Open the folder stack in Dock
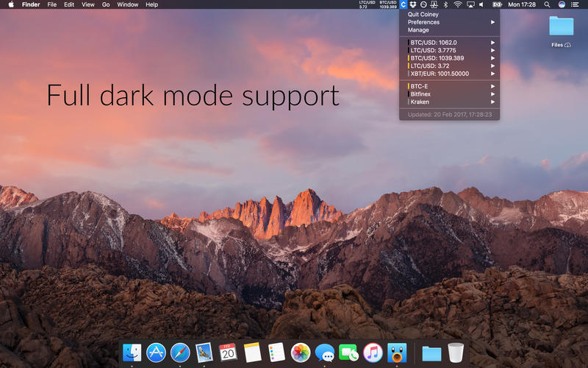 tap(431, 353)
